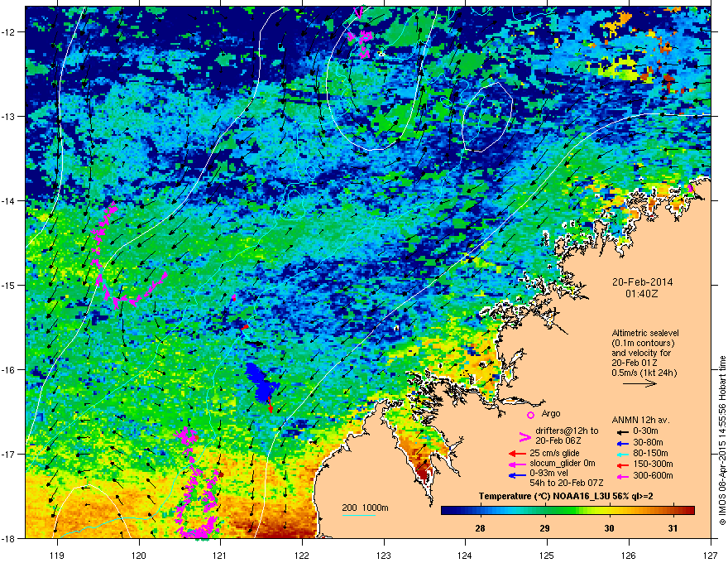Click the magenta drifters V legend symbol
This screenshot has height=563, width=728.
pyautogui.click(x=524, y=437)
